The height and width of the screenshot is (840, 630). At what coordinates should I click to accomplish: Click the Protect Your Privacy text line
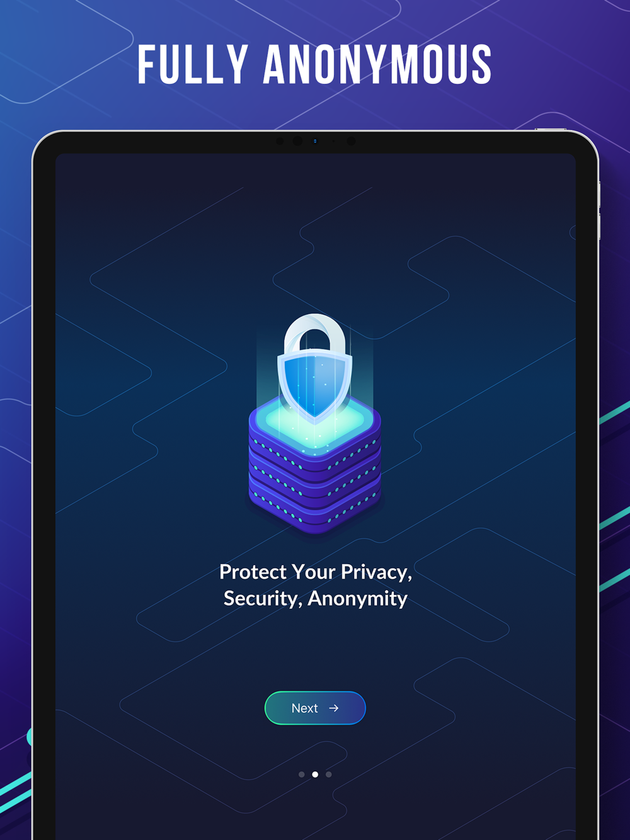click(x=316, y=572)
